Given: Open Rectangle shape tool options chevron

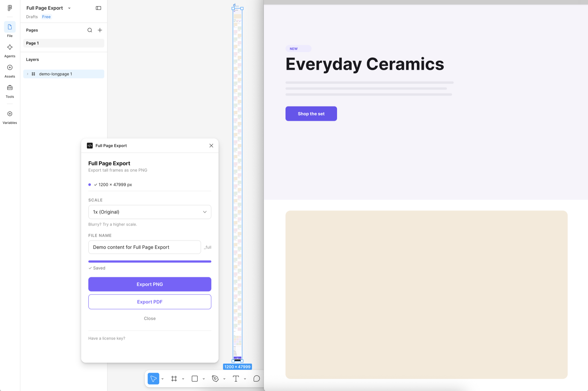Looking at the screenshot, I should 204,379.
